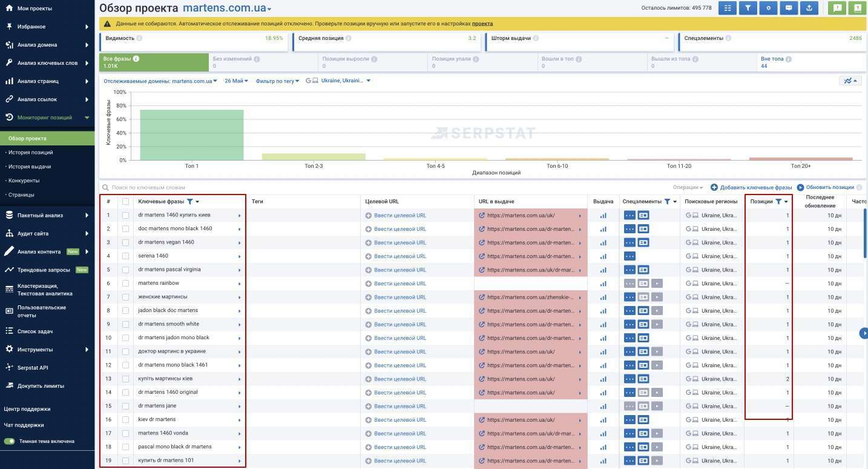
Task: Open Центр поддержки link
Action: [x=27, y=409]
